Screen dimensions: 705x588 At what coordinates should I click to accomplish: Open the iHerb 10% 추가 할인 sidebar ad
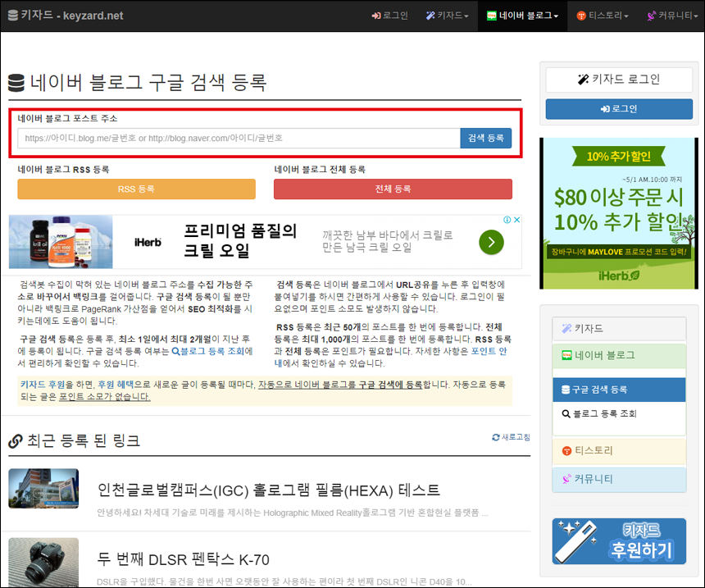click(619, 213)
